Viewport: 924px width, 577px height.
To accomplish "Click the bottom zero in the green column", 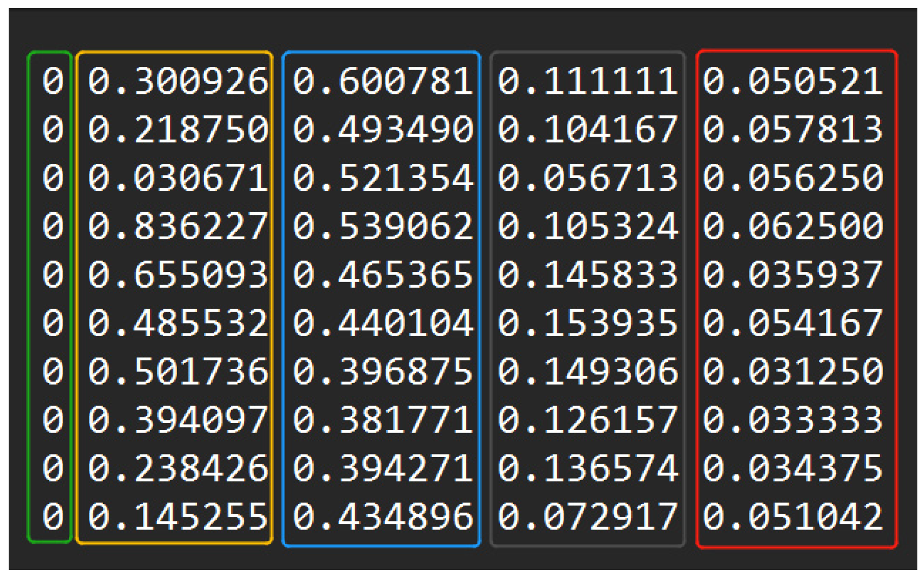I will (53, 517).
